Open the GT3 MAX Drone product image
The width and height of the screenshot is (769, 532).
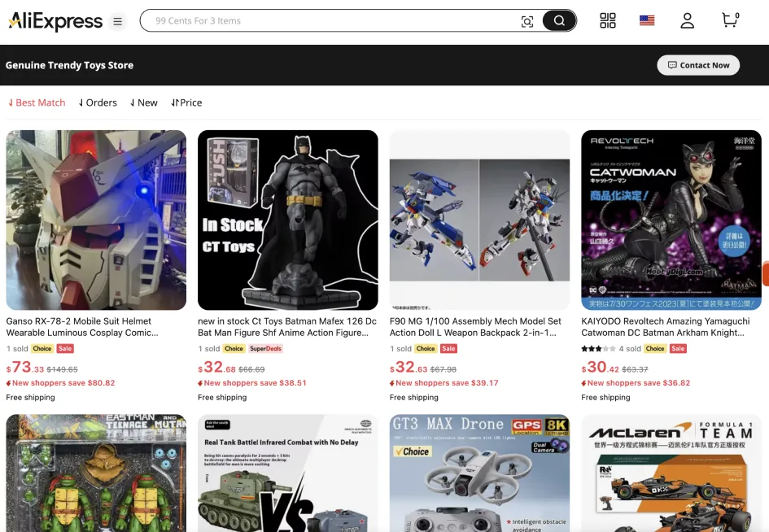point(479,473)
